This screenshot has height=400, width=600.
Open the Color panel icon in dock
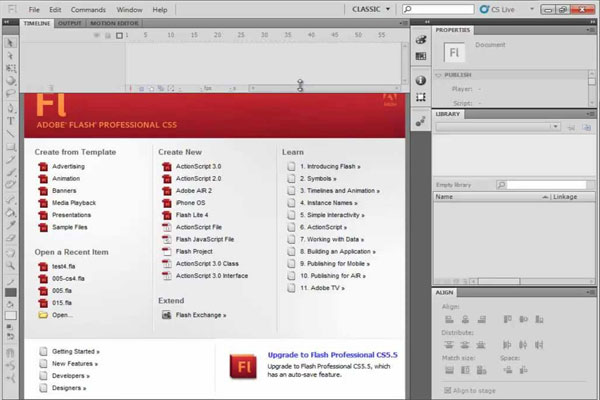(x=421, y=40)
